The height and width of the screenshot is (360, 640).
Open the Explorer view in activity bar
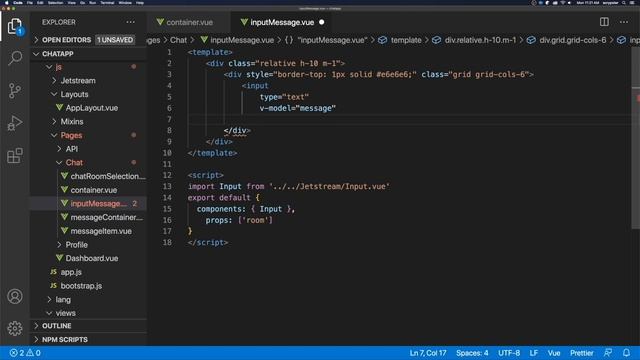[15, 27]
